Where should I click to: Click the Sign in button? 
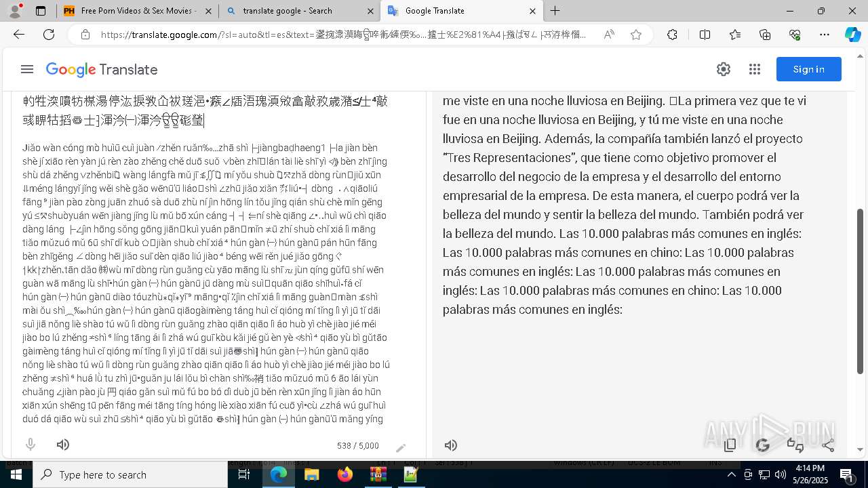(809, 69)
